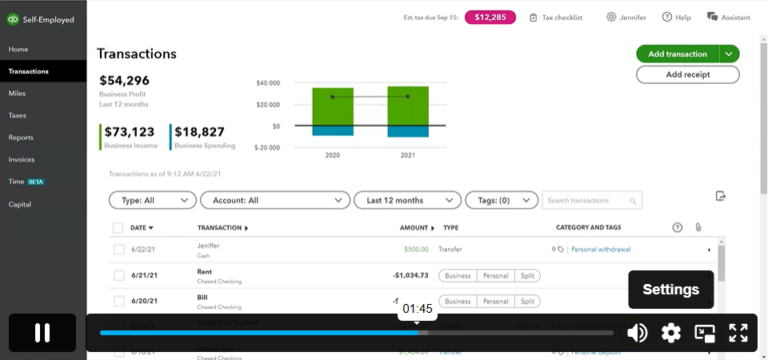Seek in the video progress bar
The image size is (768, 360).
point(356,333)
